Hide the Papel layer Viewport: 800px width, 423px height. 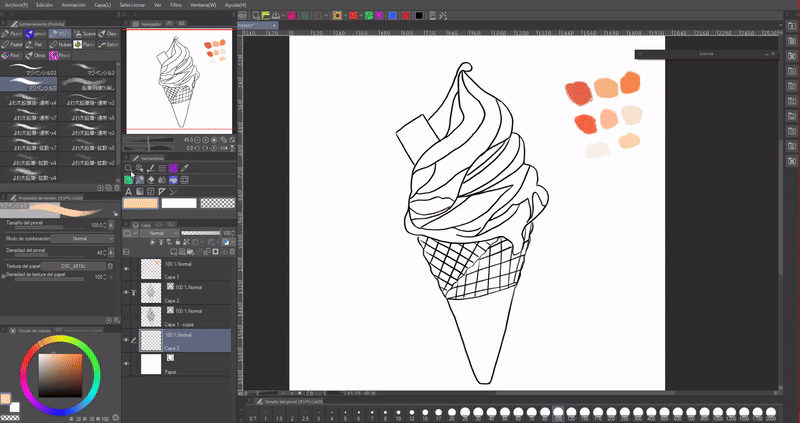(126, 363)
